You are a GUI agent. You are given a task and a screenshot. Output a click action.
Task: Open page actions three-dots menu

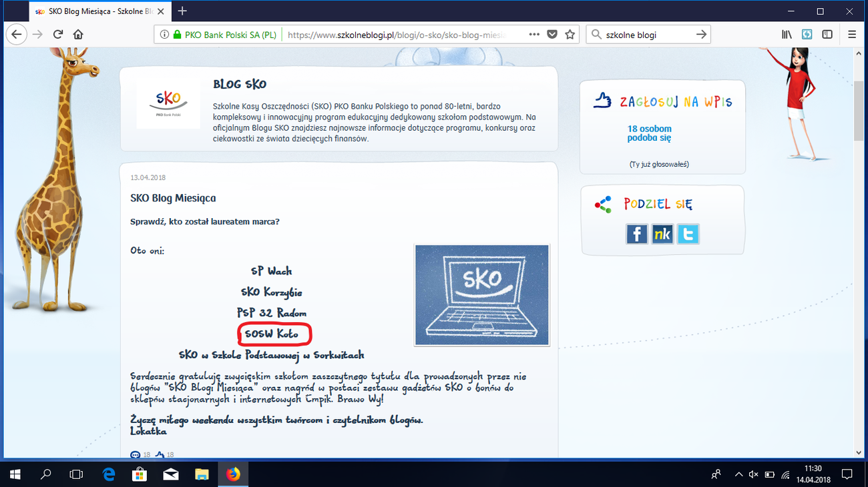pyautogui.click(x=534, y=34)
